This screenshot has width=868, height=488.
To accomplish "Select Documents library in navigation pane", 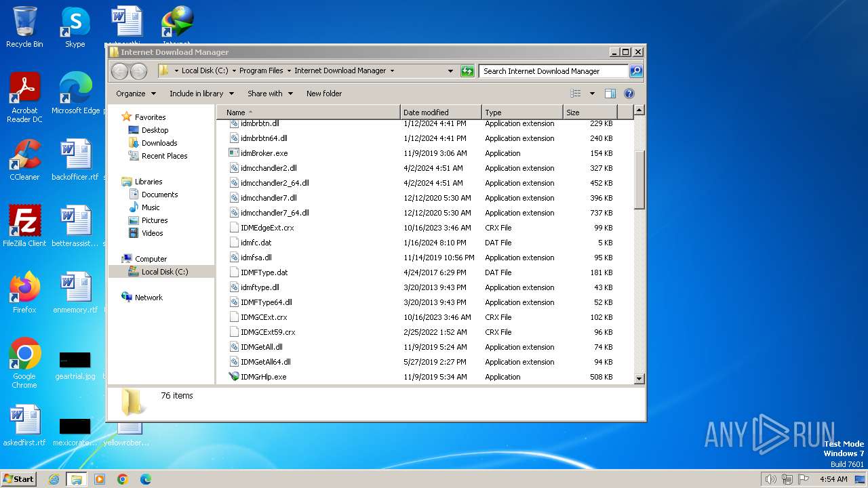I will 159,195.
